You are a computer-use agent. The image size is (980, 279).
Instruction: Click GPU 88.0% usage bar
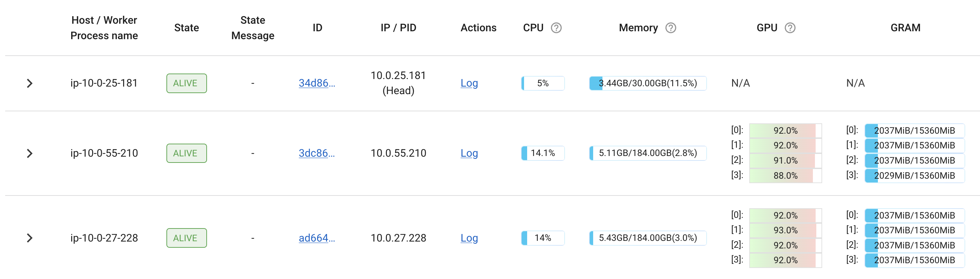point(786,176)
